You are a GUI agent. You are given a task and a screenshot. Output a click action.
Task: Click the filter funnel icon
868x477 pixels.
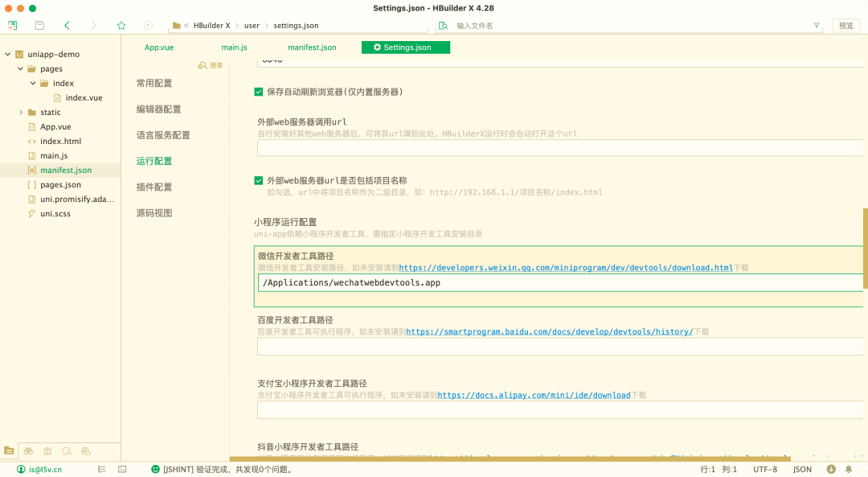tap(817, 26)
